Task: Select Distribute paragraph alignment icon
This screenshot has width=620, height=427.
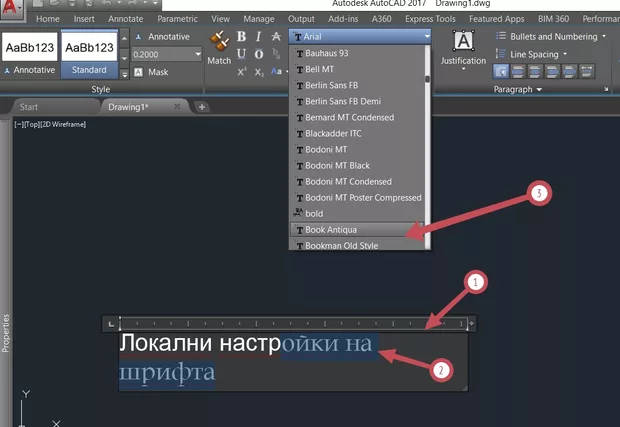Action: 586,72
